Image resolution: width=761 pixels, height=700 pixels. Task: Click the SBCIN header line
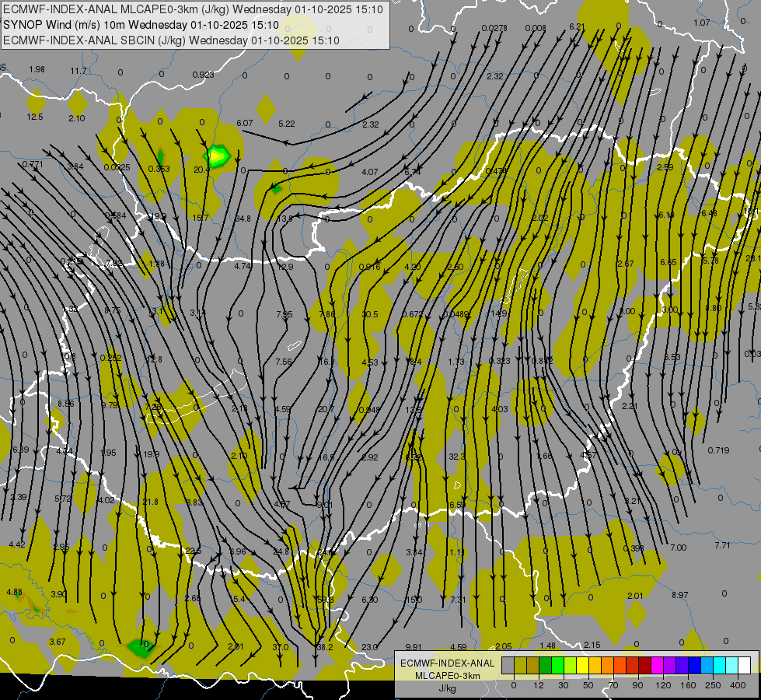[x=171, y=40]
